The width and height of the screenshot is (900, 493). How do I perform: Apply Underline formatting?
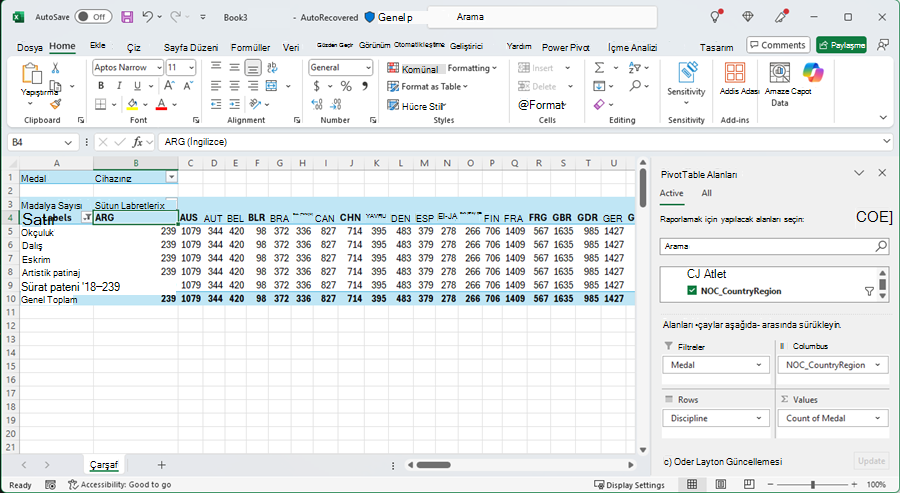[x=137, y=86]
